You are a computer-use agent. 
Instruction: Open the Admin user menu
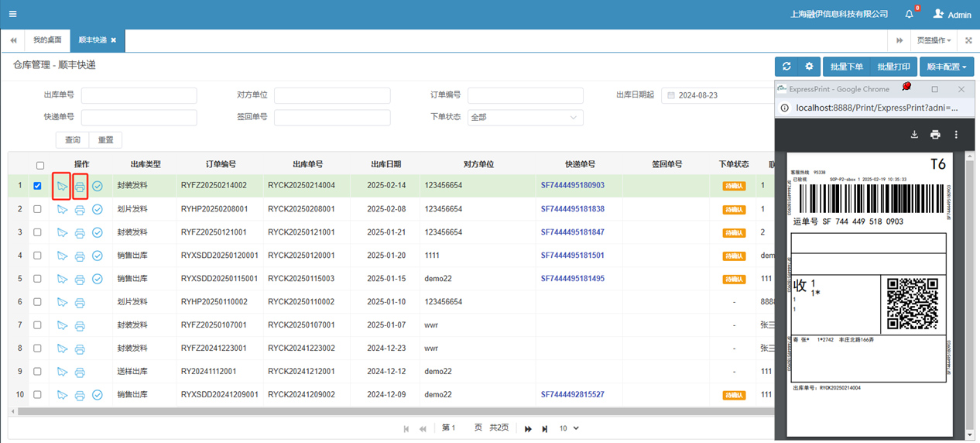pos(952,14)
